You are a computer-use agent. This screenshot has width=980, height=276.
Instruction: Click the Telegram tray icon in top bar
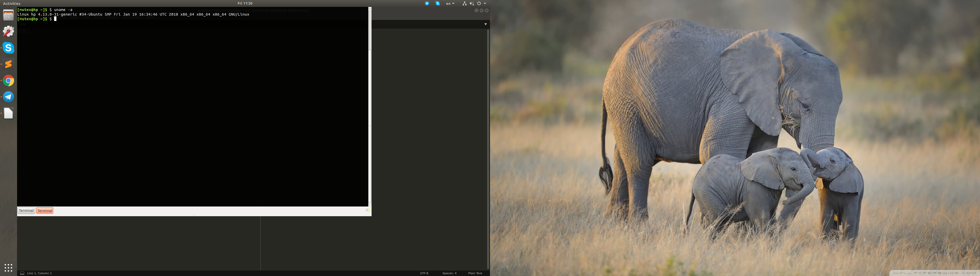pos(427,3)
